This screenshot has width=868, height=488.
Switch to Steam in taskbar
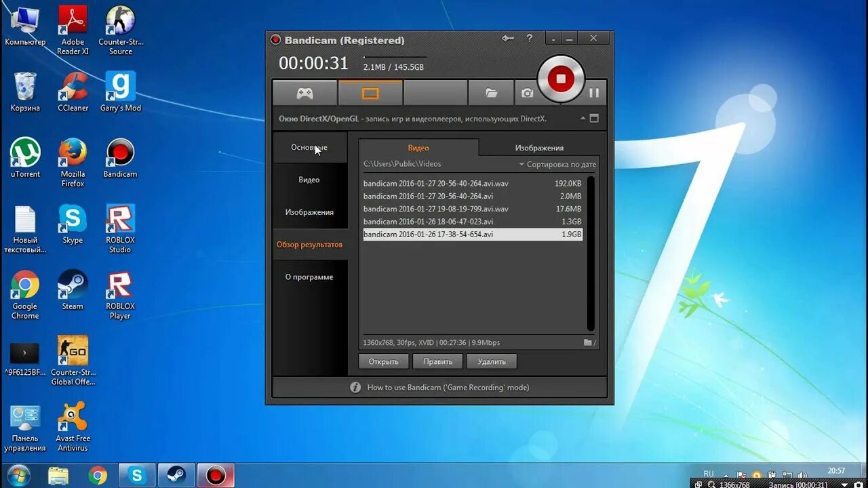(x=176, y=476)
